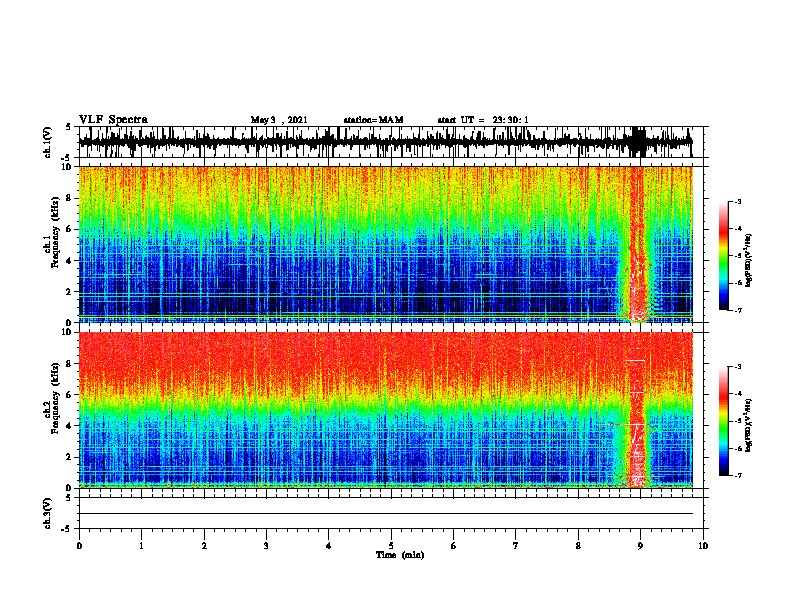Click the ch.2 color bar log(PSD) label
792x612 pixels.
click(x=749, y=425)
